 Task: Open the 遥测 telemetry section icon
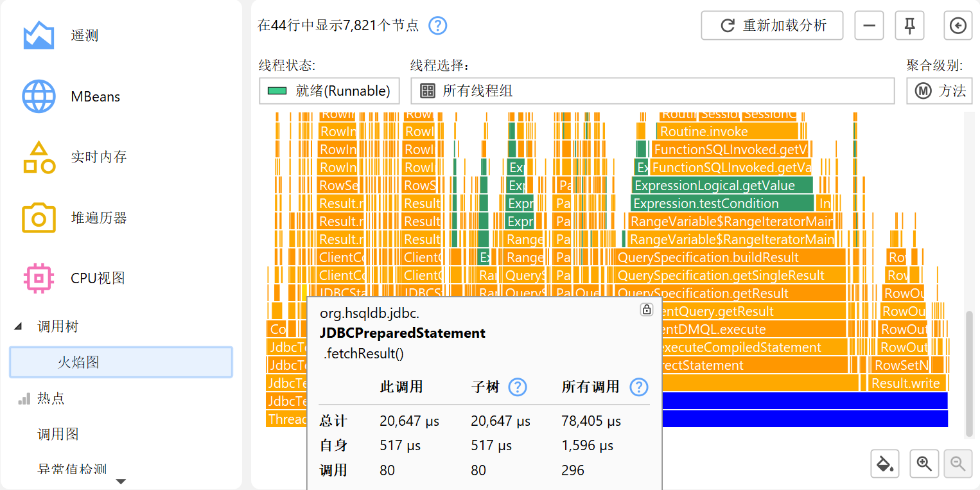pos(39,35)
